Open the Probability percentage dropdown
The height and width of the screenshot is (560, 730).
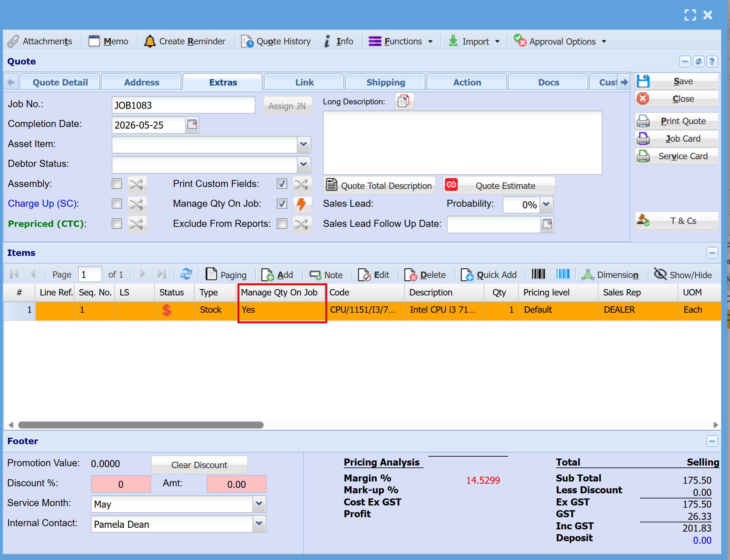click(x=546, y=204)
